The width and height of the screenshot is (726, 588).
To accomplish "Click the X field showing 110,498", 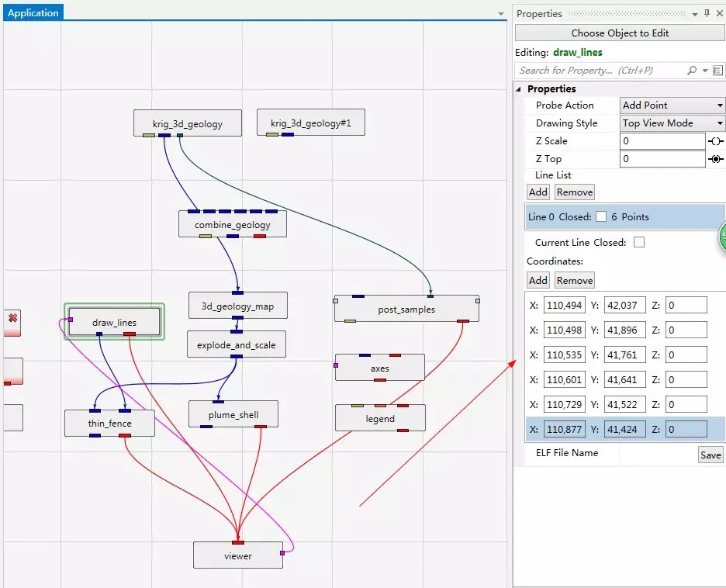I will click(x=565, y=330).
